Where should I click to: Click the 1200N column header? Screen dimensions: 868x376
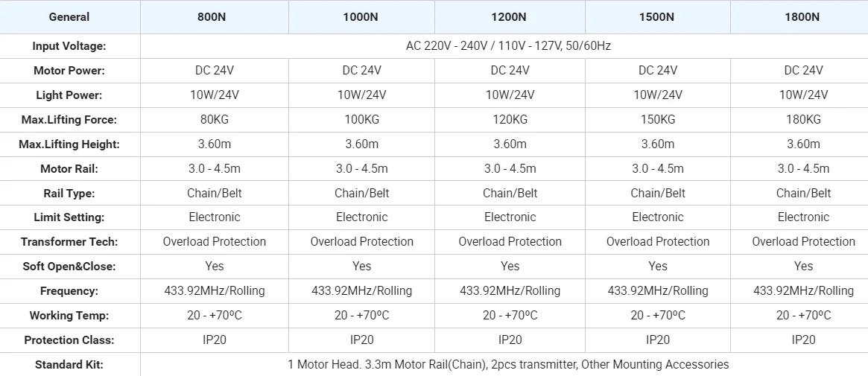[x=510, y=17]
